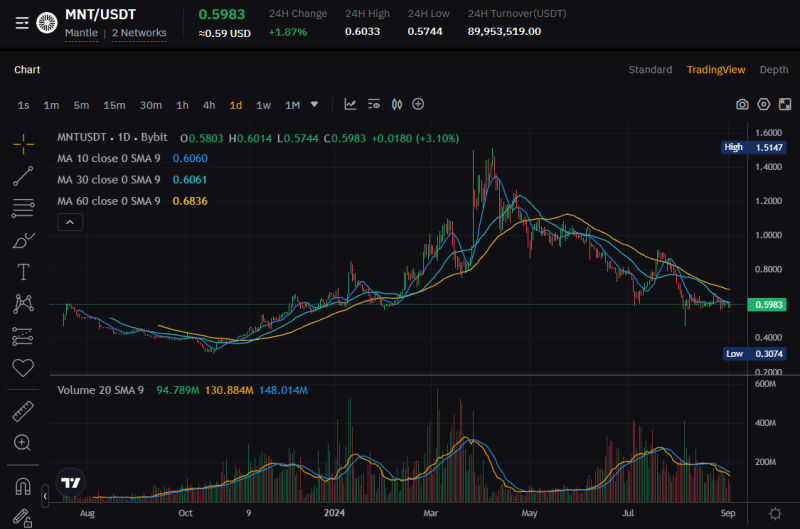Click the MNTUSDT 1D Bybit symbol legend
The width and height of the screenshot is (800, 529).
112,137
